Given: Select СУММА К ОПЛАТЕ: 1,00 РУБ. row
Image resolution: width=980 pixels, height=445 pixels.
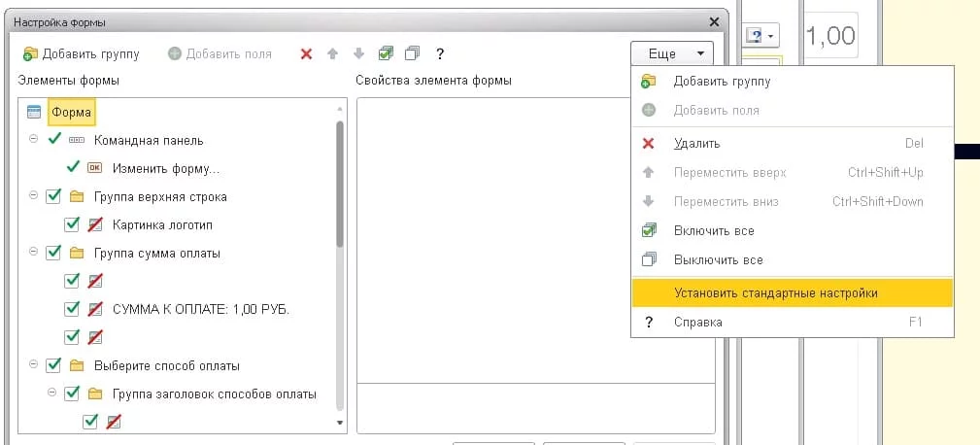Looking at the screenshot, I should pos(201,309).
